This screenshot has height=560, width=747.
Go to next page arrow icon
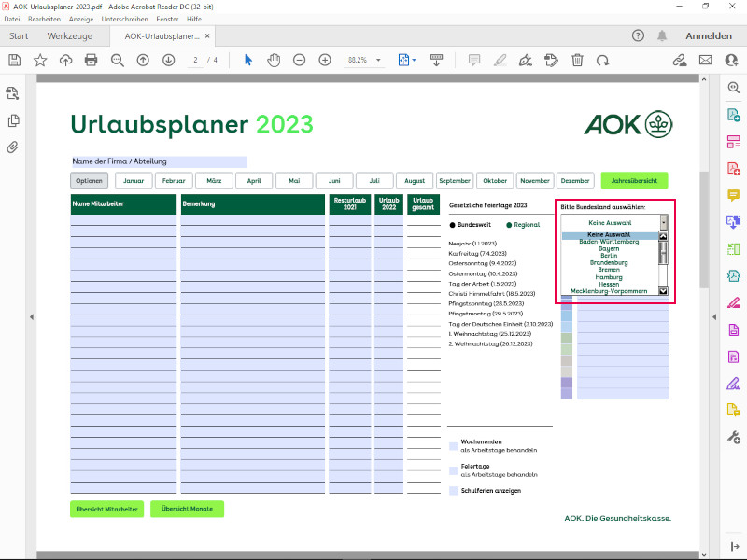[x=169, y=60]
